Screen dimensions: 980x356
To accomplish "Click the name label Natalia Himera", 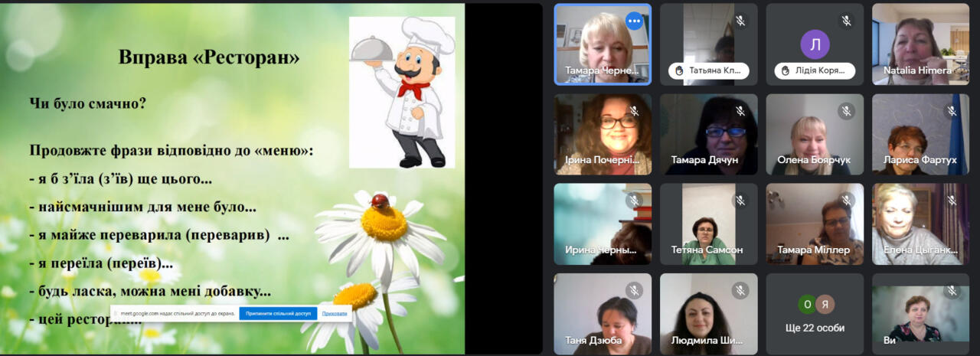I will (917, 70).
